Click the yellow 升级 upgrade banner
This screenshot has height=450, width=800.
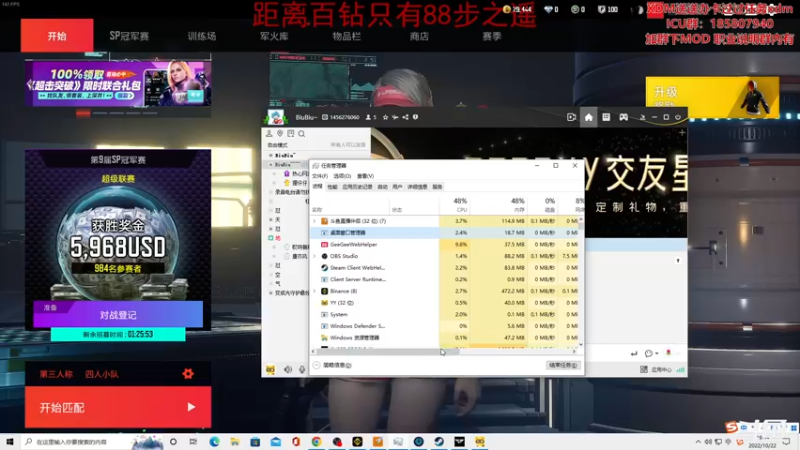(x=712, y=97)
